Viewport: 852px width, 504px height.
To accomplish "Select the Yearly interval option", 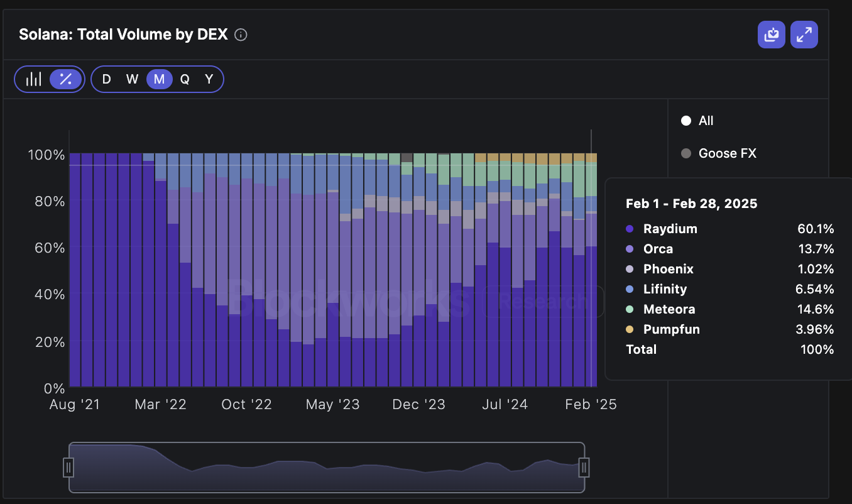I will click(x=209, y=79).
